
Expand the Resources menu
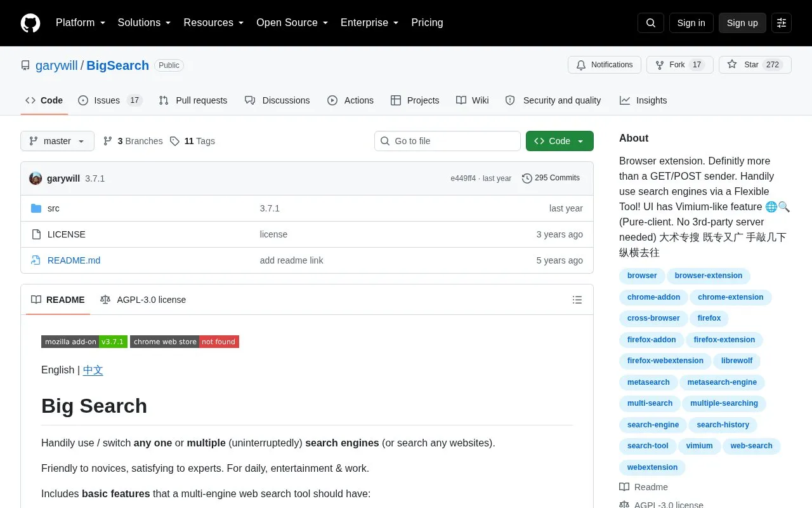point(214,23)
